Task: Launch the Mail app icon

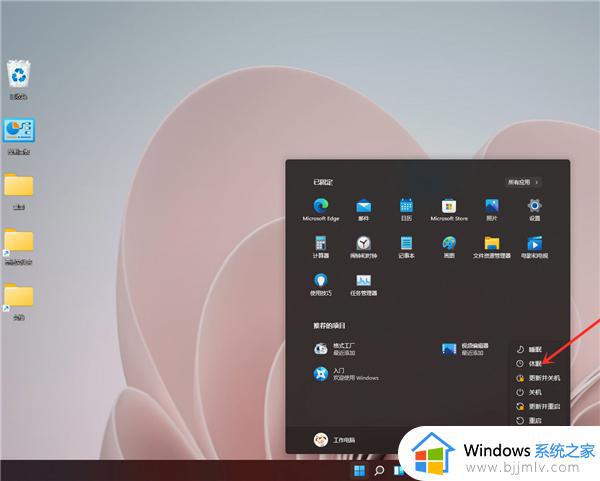Action: click(364, 208)
